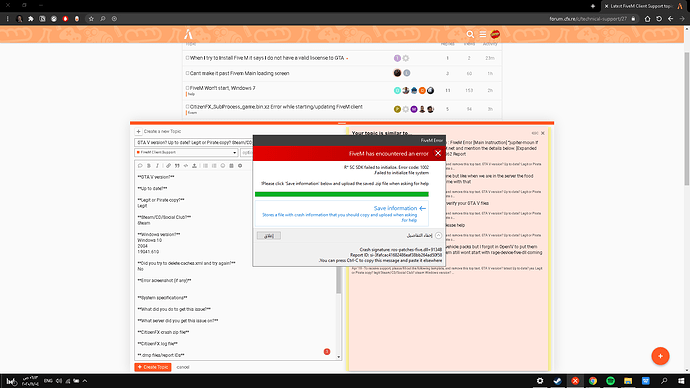Open the FiveM Client Support category dropdown
The height and width of the screenshot is (388, 690).
pos(186,152)
